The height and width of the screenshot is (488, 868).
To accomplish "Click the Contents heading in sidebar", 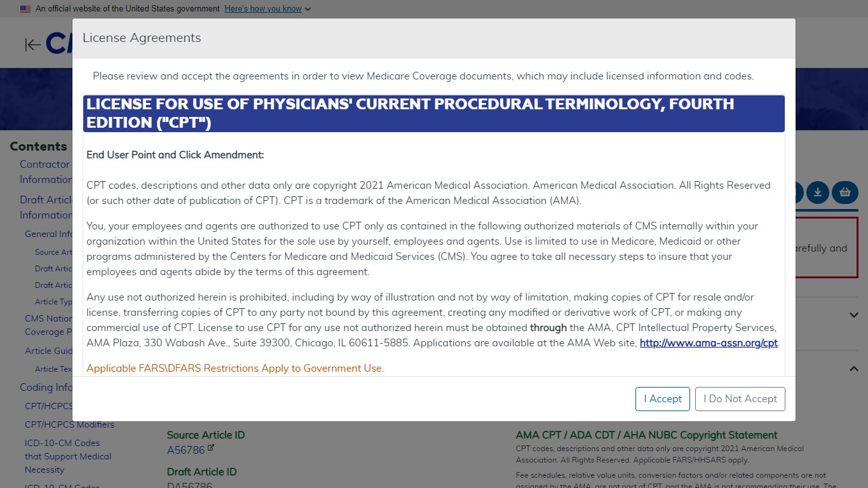I will tap(38, 146).
